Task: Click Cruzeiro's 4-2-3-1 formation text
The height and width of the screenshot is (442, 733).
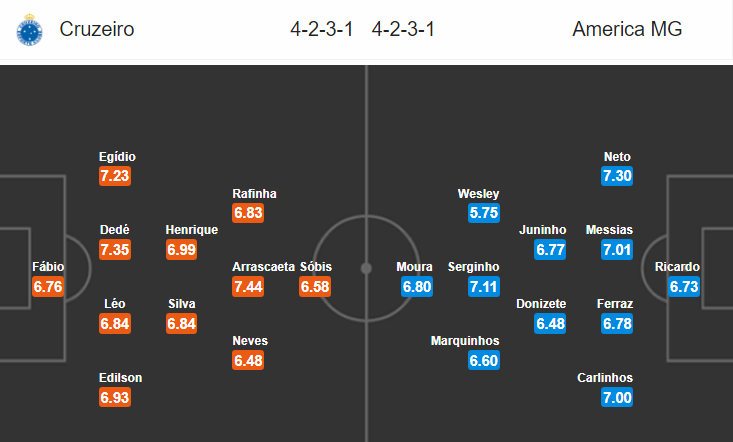Action: pyautogui.click(x=322, y=29)
